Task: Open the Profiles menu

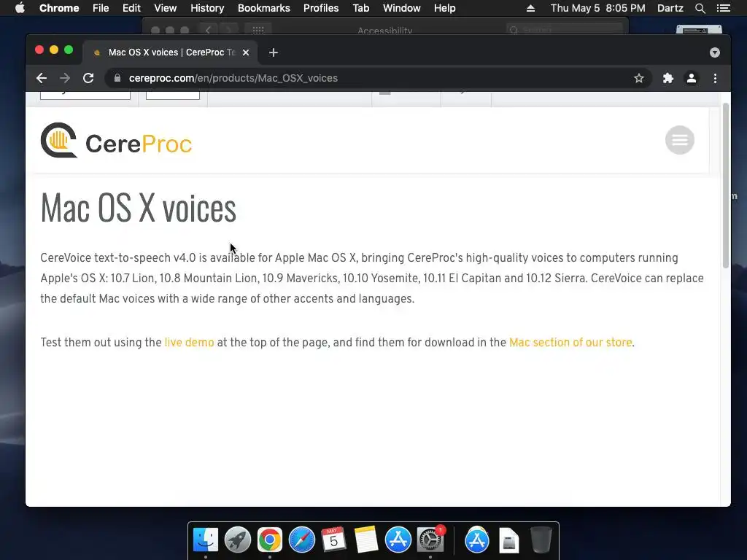Action: tap(321, 8)
